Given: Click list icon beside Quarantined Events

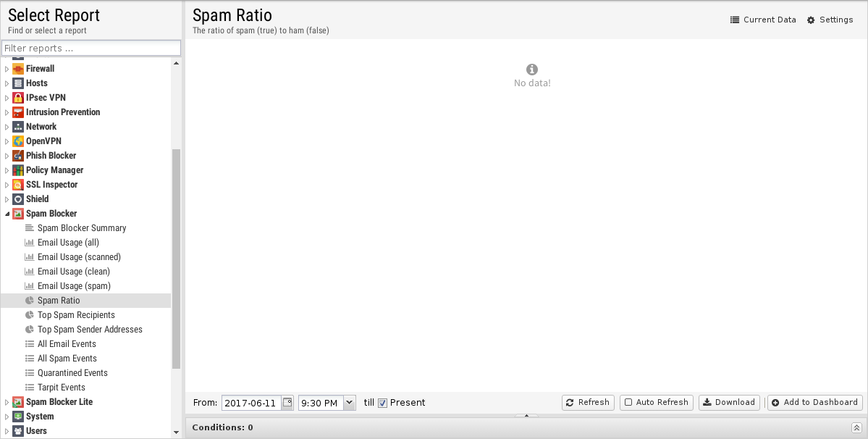Looking at the screenshot, I should coord(30,372).
